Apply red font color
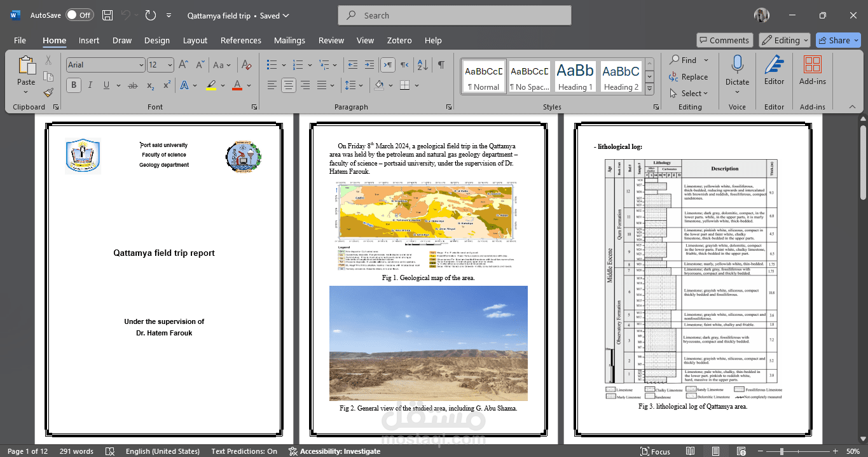 [x=237, y=85]
